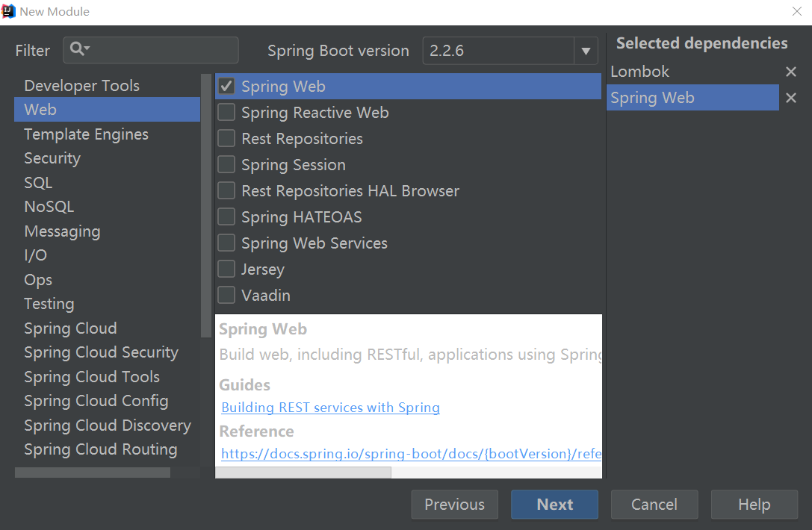Select the Developer Tools category

pyautogui.click(x=81, y=86)
